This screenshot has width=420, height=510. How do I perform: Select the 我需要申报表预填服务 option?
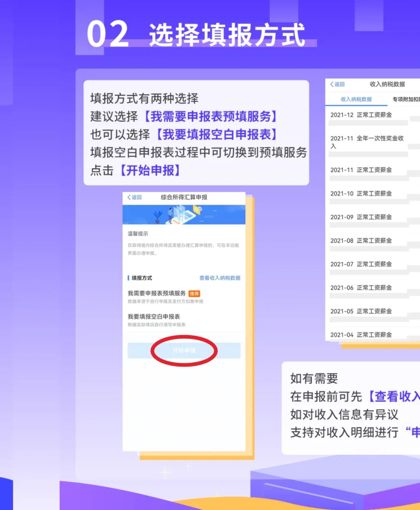[x=184, y=297]
